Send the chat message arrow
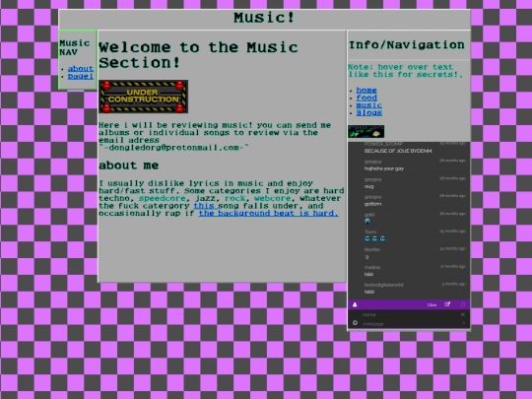Image resolution: width=532 pixels, height=399 pixels. pos(463,323)
